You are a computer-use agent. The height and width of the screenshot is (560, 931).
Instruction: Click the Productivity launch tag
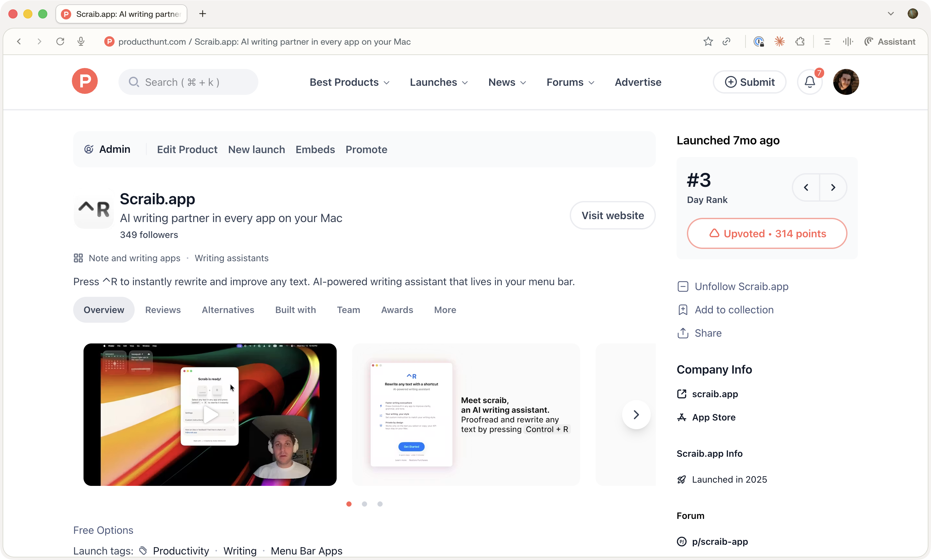[181, 551]
